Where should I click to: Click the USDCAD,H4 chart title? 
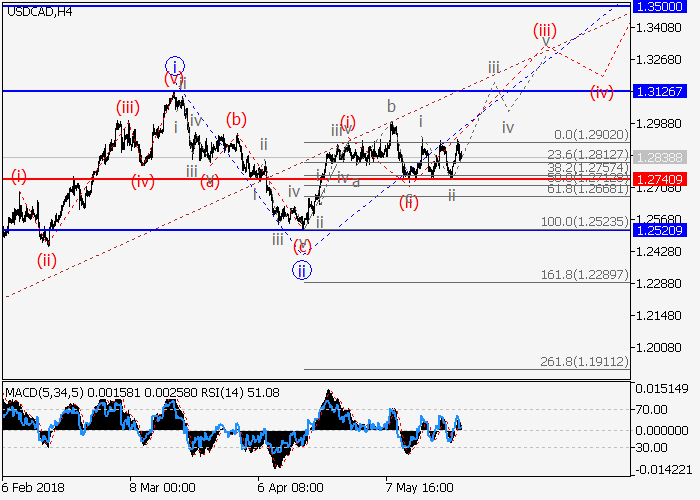[x=35, y=12]
